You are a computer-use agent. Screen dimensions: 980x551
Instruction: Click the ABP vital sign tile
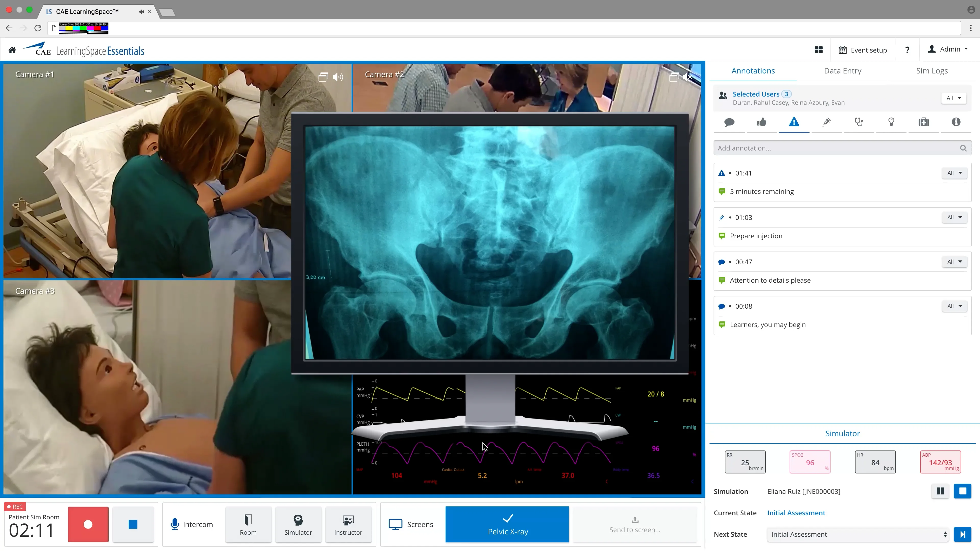tap(940, 462)
